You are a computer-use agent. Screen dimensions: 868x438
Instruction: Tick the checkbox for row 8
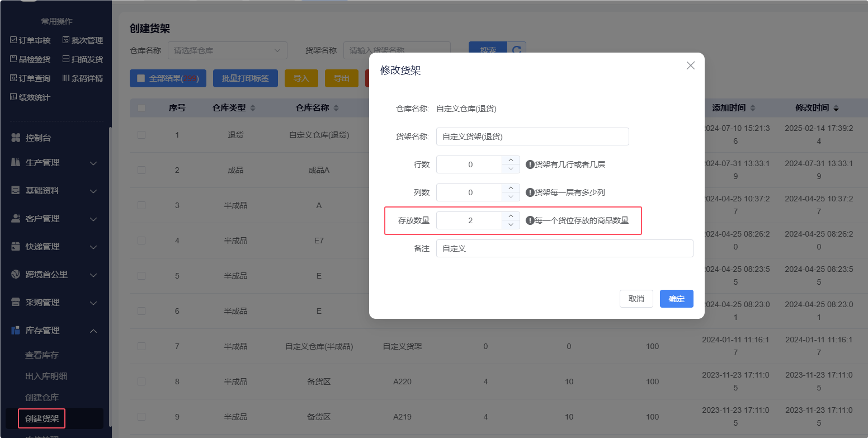tap(141, 382)
